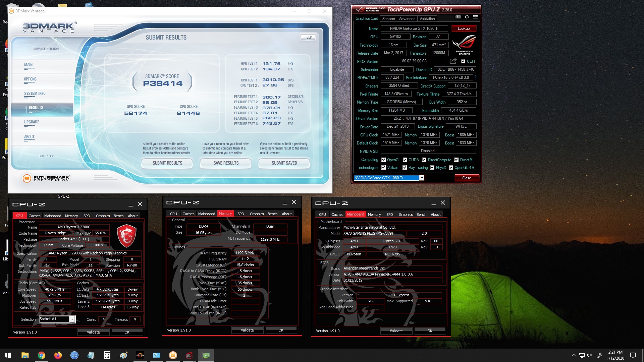Click the GPU-Z refresh icon
The height and width of the screenshot is (362, 644).
467,17
